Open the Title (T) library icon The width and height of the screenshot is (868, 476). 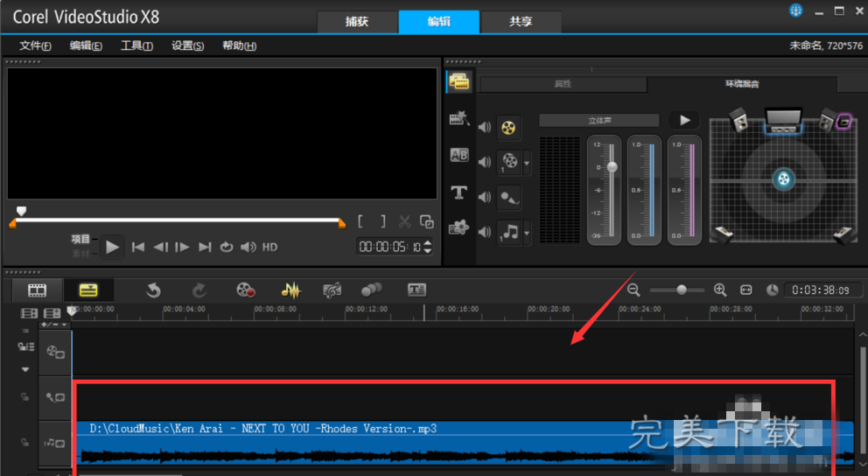coord(458,192)
